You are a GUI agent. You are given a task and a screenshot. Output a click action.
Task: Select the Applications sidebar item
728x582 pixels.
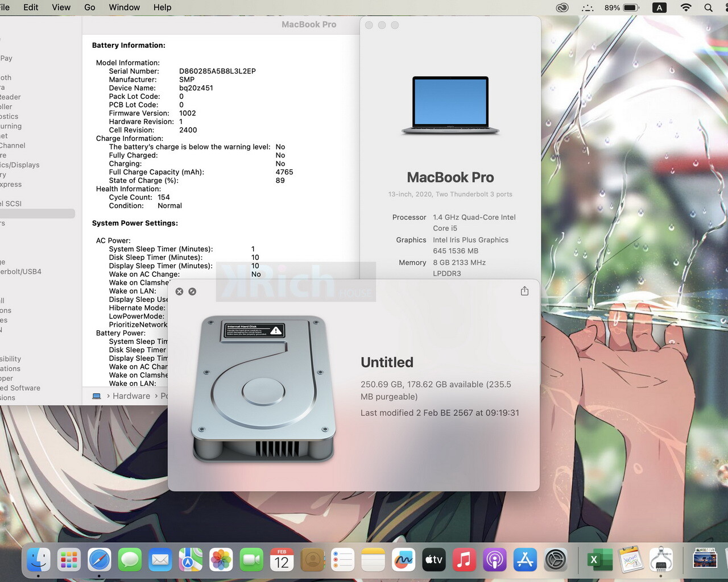coord(10,369)
